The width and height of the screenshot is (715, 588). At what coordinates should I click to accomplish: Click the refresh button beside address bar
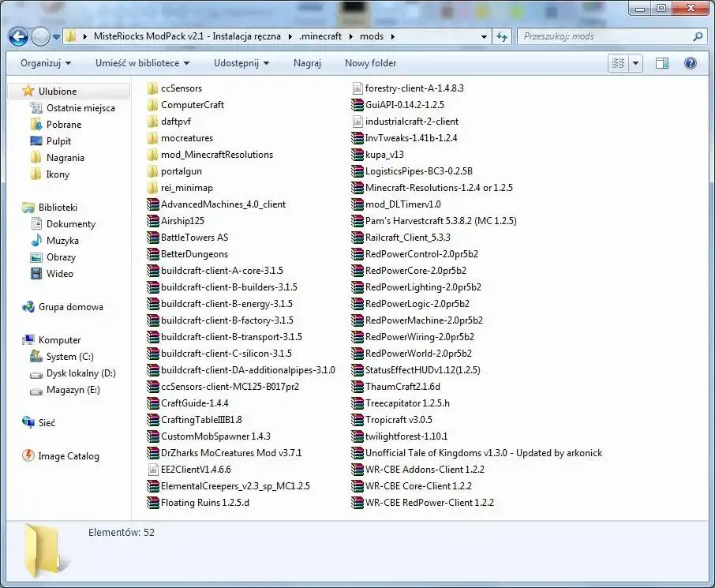coord(502,36)
